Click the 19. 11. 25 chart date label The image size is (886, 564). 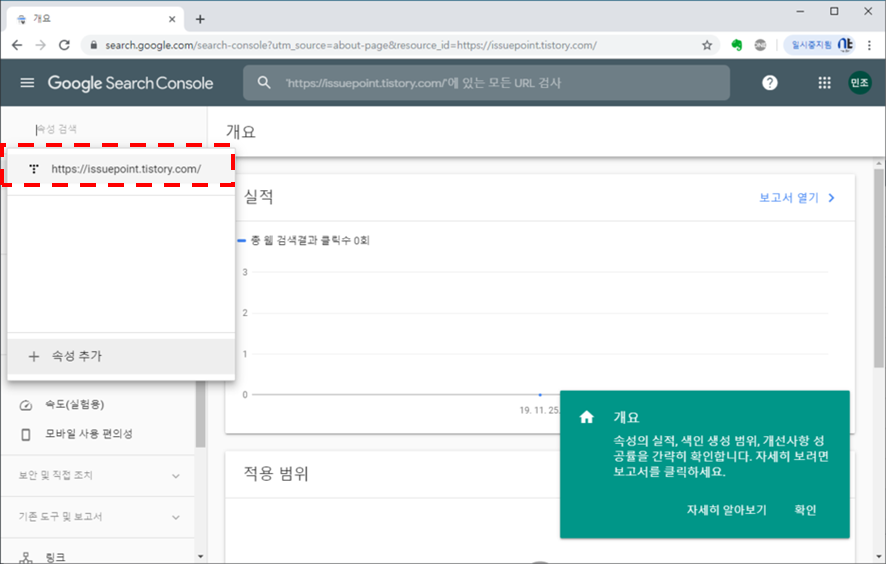pyautogui.click(x=540, y=410)
